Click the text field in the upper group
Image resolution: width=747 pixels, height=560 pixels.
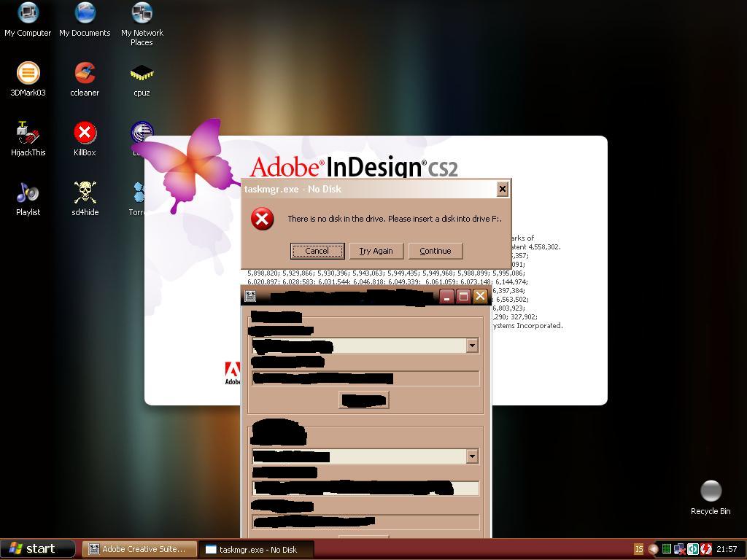(365, 378)
